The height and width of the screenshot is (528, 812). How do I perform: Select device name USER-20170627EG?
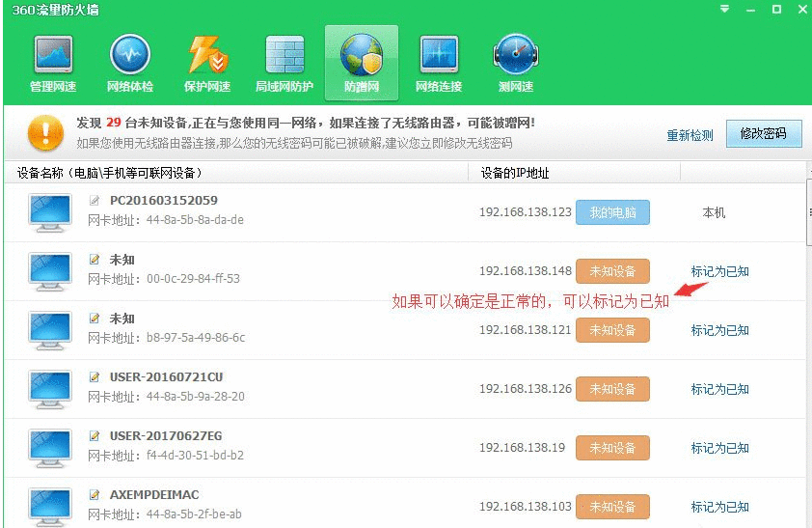click(x=166, y=436)
